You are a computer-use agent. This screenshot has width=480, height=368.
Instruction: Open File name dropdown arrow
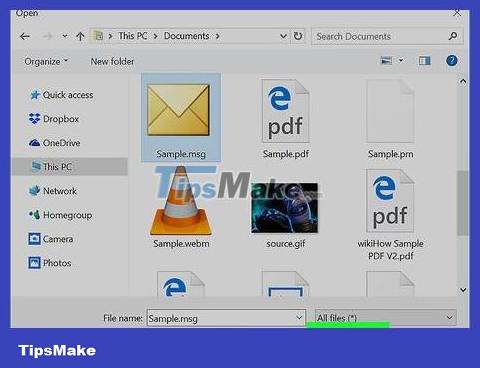tap(299, 318)
